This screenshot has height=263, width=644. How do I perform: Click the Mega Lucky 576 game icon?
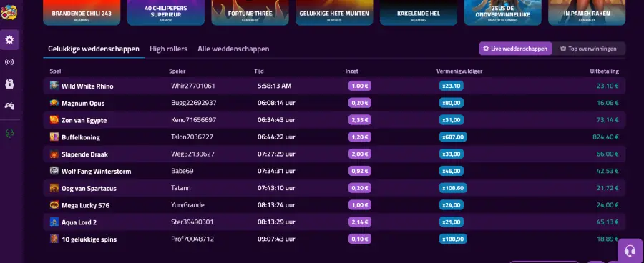[54, 204]
